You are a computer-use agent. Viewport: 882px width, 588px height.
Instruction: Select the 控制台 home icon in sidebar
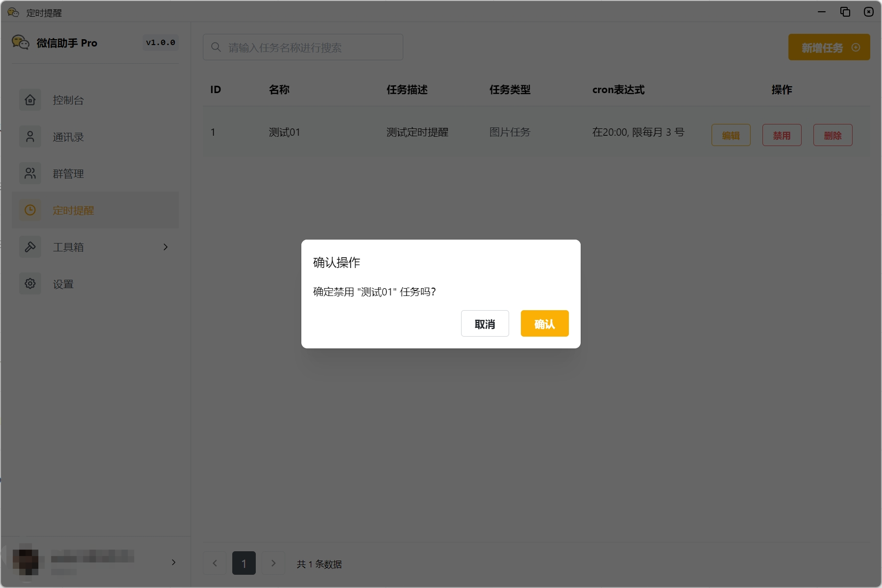coord(30,99)
